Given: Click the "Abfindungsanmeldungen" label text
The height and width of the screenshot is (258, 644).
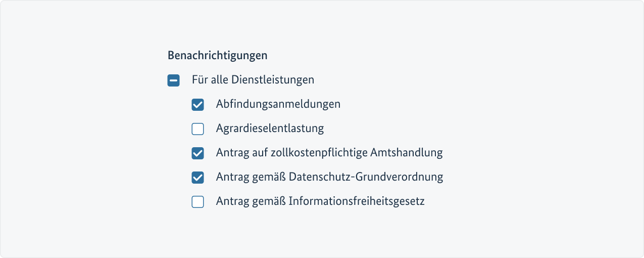Looking at the screenshot, I should (278, 104).
